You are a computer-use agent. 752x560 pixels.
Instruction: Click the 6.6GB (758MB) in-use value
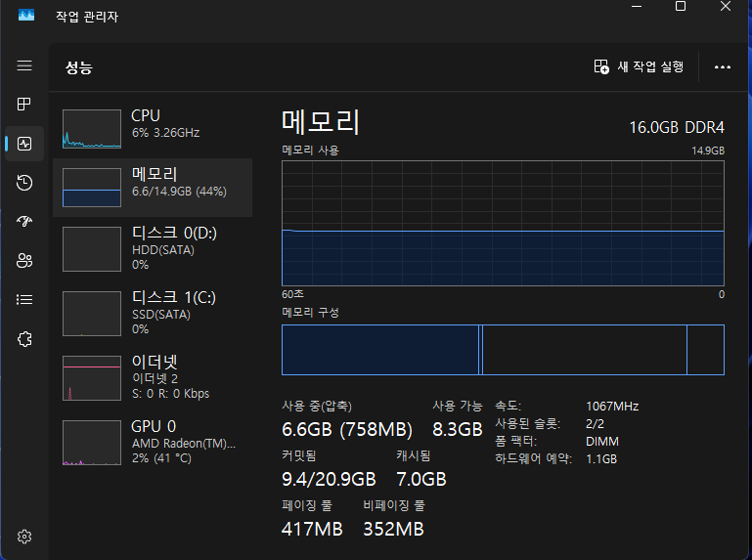[347, 430]
